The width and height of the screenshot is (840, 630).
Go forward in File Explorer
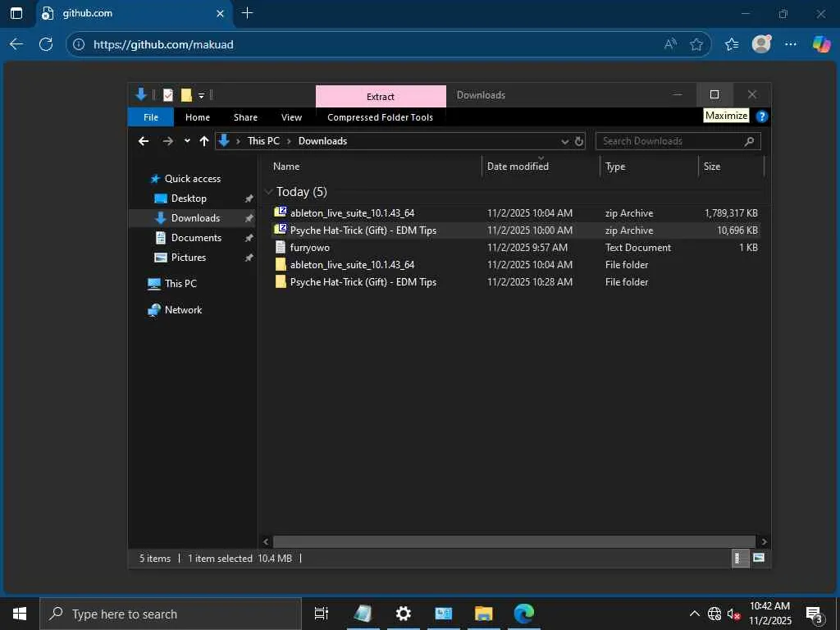coord(168,141)
